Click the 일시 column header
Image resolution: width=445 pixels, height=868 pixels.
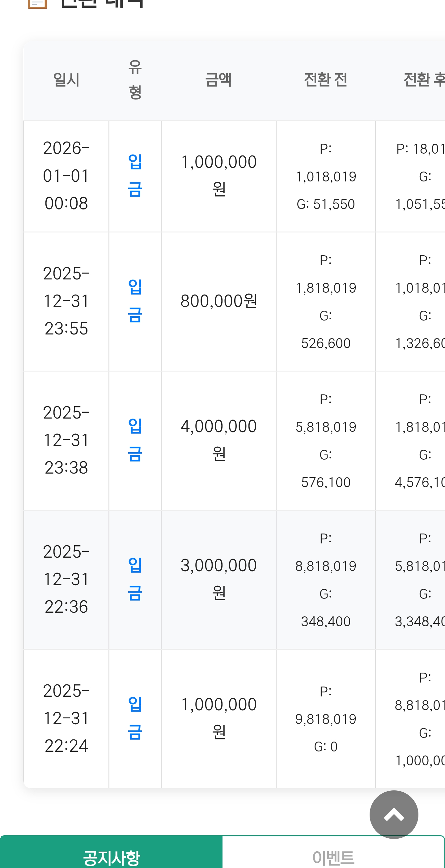(x=66, y=80)
